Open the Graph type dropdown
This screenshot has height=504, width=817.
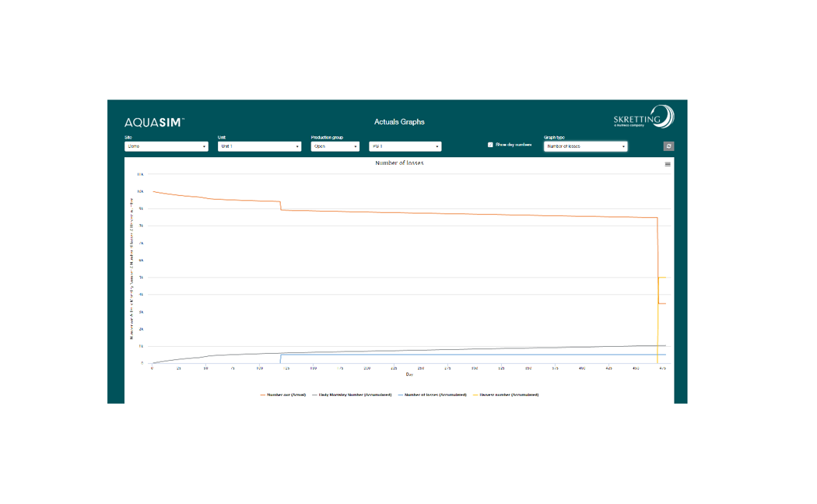[x=585, y=146]
